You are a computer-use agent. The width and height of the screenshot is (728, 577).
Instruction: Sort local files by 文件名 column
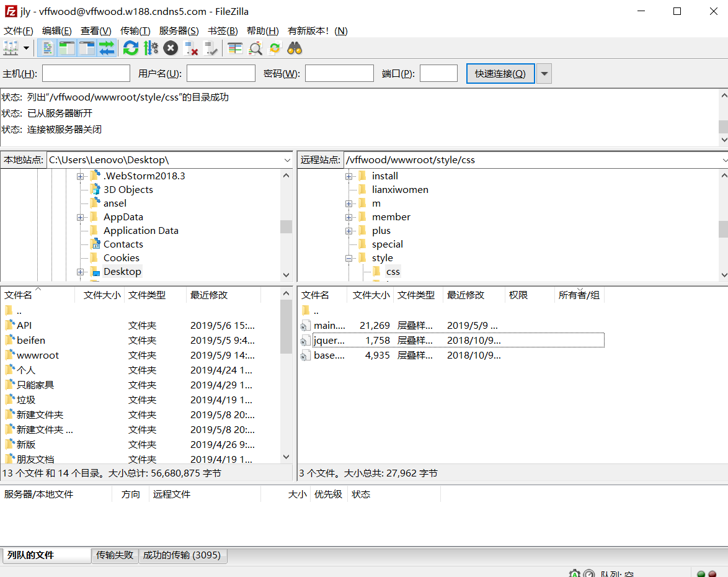38,295
